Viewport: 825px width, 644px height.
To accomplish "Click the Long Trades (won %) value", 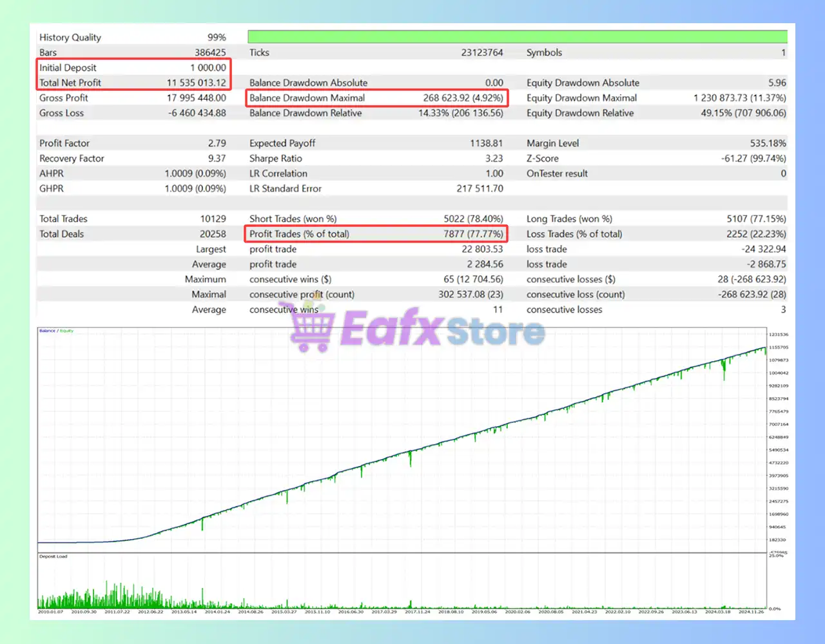I will [756, 219].
